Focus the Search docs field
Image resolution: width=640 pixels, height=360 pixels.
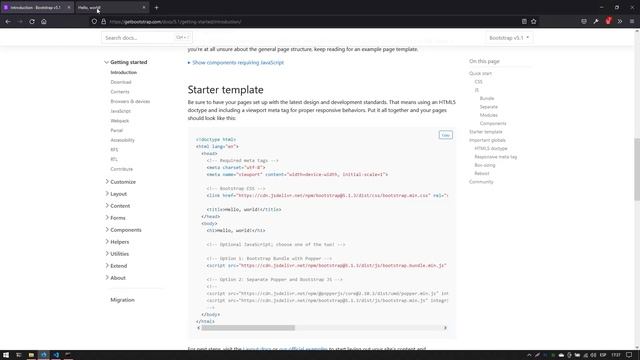[146, 38]
